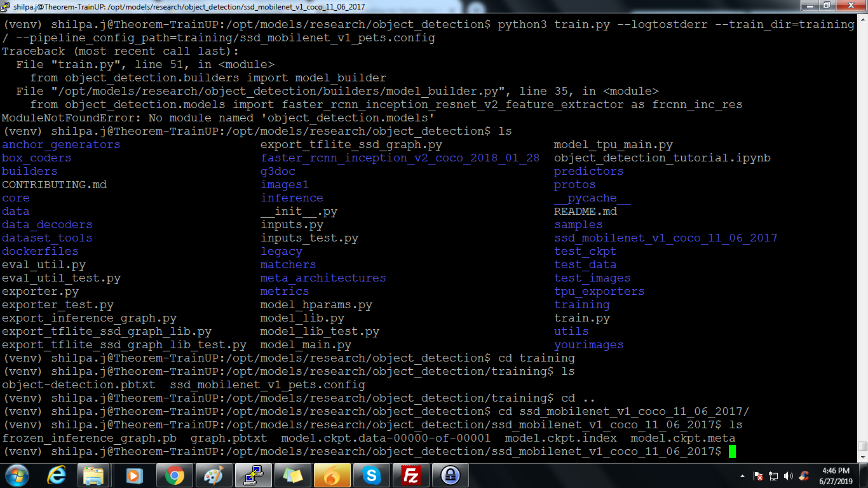The width and height of the screenshot is (868, 488).
Task: Click 'box_coders' in the ls listing
Action: click(37, 158)
